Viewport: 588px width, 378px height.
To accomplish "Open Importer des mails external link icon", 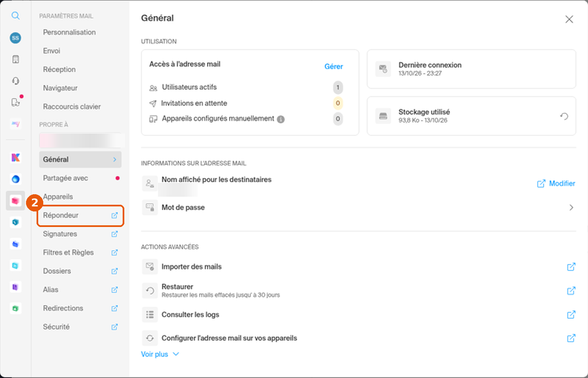I will [x=571, y=267].
